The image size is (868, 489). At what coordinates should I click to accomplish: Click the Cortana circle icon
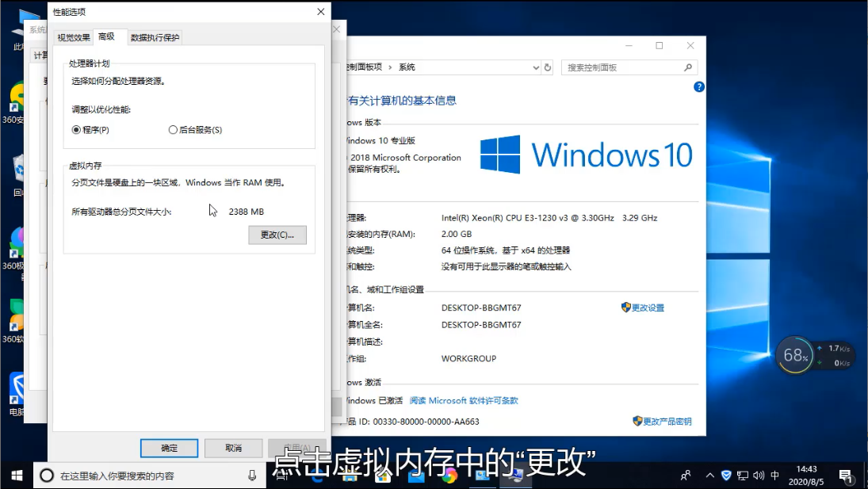tap(47, 476)
